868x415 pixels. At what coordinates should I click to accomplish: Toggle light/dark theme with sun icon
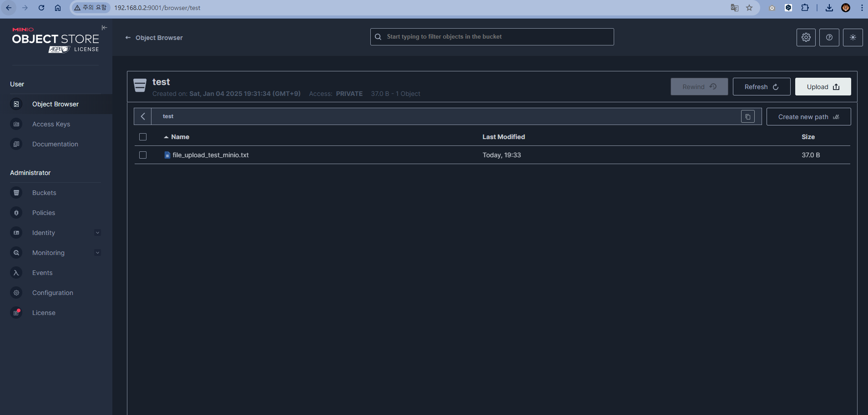point(853,37)
